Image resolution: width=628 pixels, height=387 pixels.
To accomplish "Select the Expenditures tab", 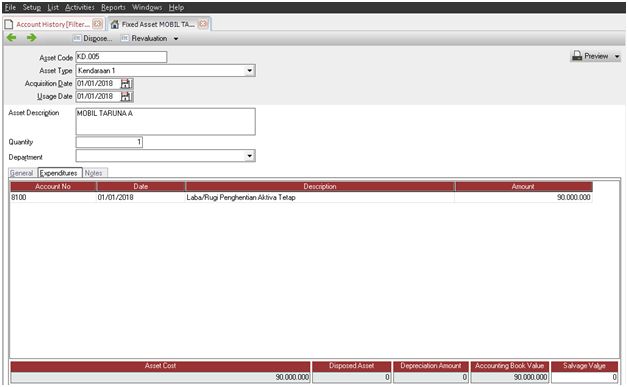I will (59, 173).
